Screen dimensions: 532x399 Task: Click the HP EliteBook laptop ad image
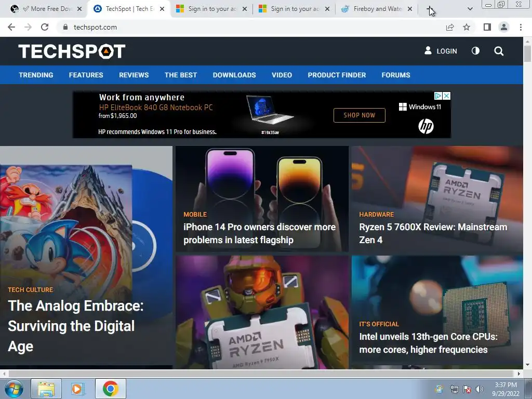coord(270,111)
